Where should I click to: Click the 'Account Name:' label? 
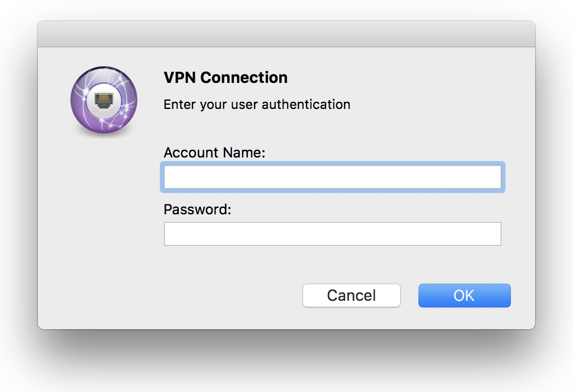click(214, 153)
